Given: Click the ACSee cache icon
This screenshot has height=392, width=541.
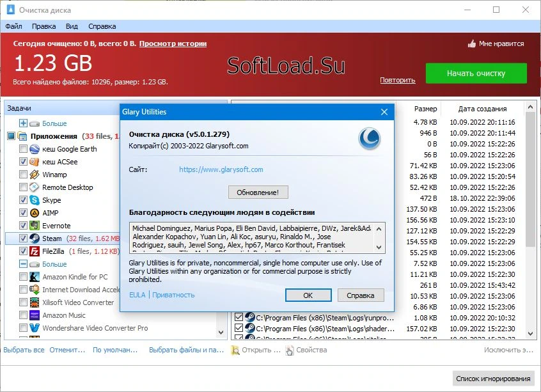Looking at the screenshot, I should point(34,162).
